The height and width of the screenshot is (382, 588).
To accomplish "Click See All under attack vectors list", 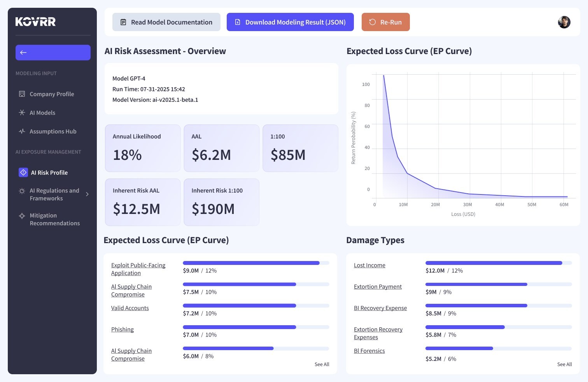I will click(x=322, y=364).
